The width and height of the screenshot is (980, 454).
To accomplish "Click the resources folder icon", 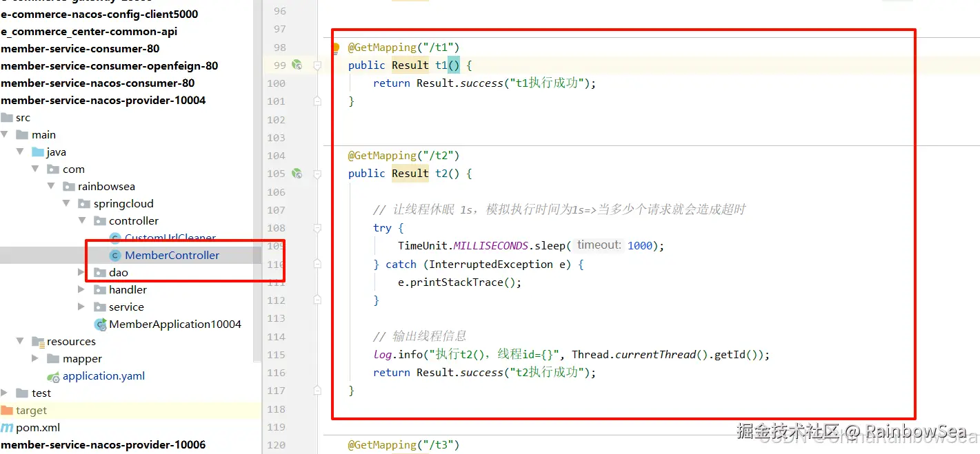I will click(x=38, y=342).
